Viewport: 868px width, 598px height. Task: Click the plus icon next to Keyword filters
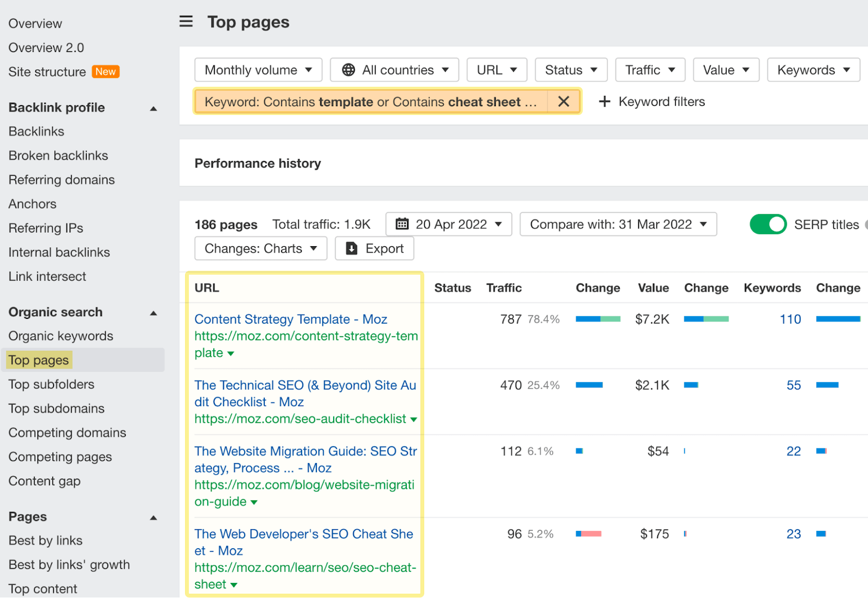(604, 101)
